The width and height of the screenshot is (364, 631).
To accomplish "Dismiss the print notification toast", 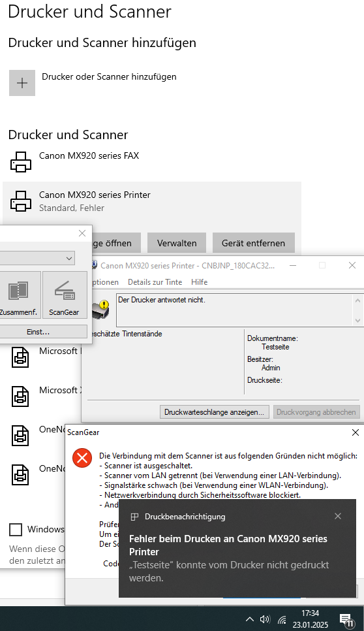I will point(338,516).
